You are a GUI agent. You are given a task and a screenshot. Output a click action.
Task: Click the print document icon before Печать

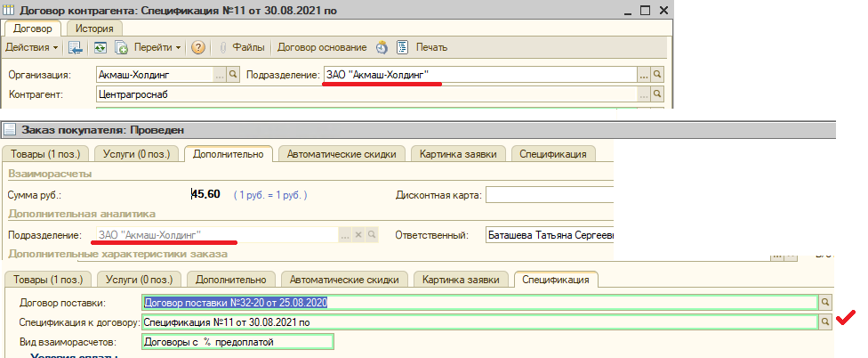coord(403,48)
